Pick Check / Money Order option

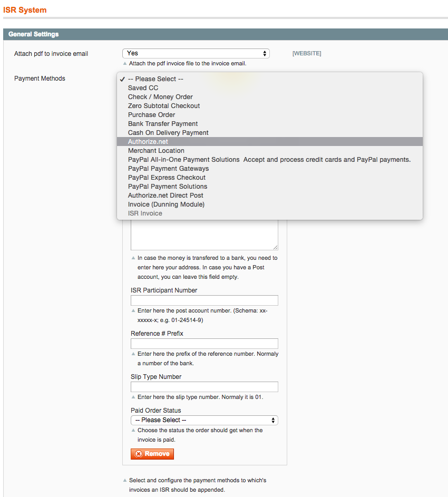(x=160, y=97)
